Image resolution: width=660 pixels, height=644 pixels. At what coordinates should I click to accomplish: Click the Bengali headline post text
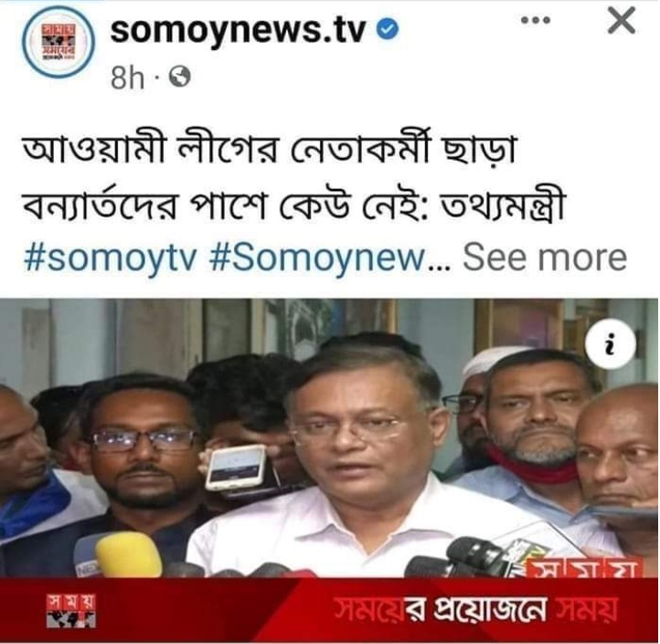[x=293, y=178]
